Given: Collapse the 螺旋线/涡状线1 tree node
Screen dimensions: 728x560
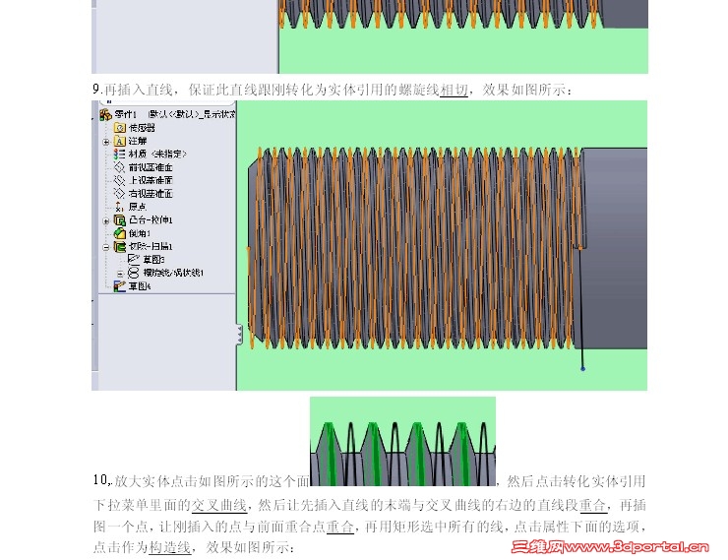Looking at the screenshot, I should point(120,274).
